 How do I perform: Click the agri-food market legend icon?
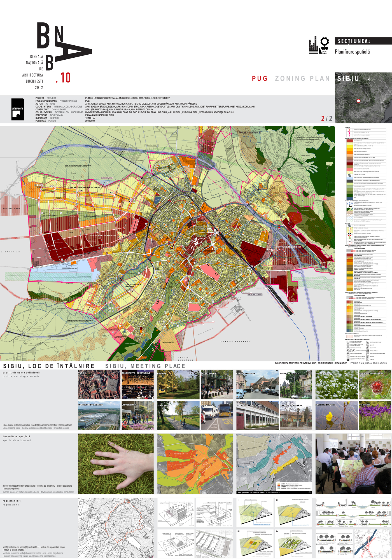coord(348,354)
